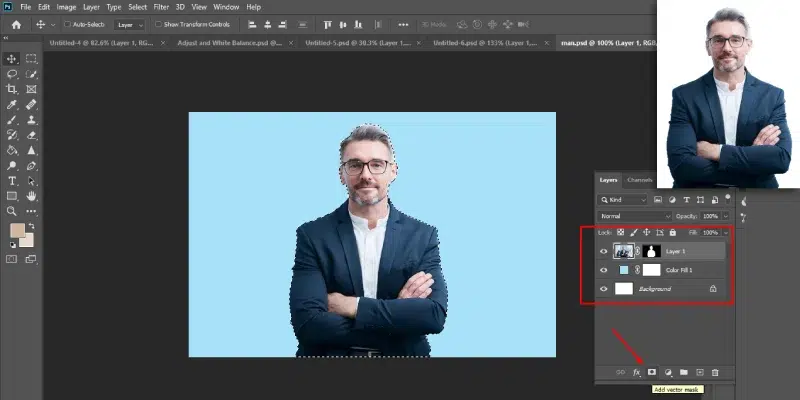Select the Dodge tool
800x400 pixels.
click(12, 166)
